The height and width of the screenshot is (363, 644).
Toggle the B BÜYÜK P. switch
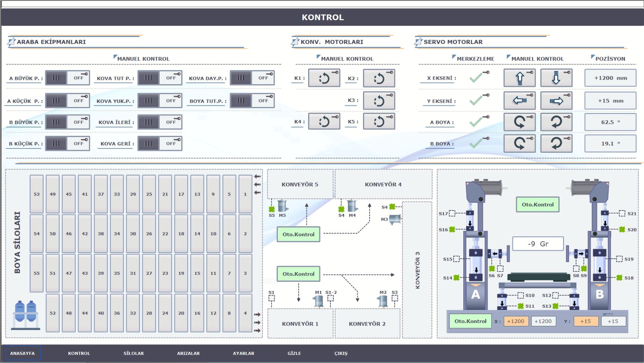click(x=67, y=122)
